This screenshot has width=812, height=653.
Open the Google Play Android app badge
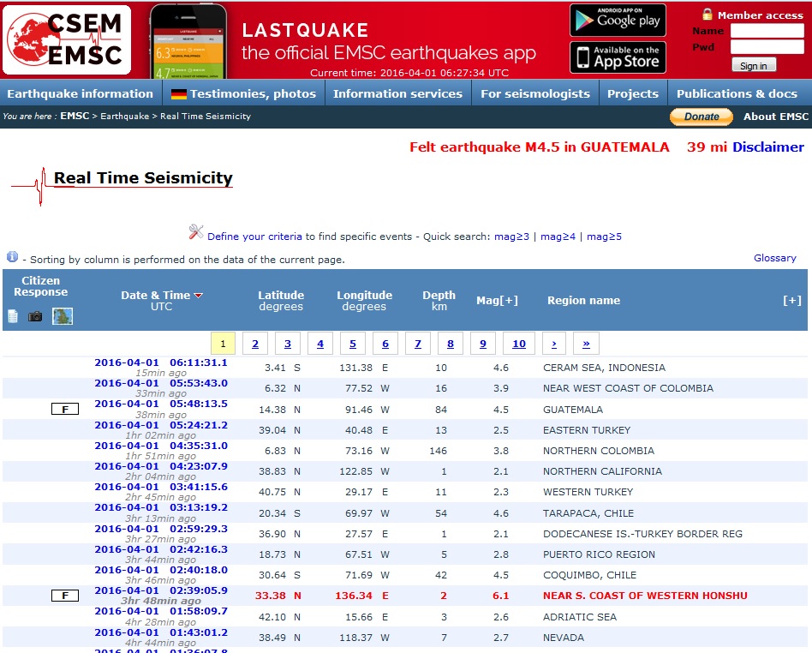tap(618, 21)
